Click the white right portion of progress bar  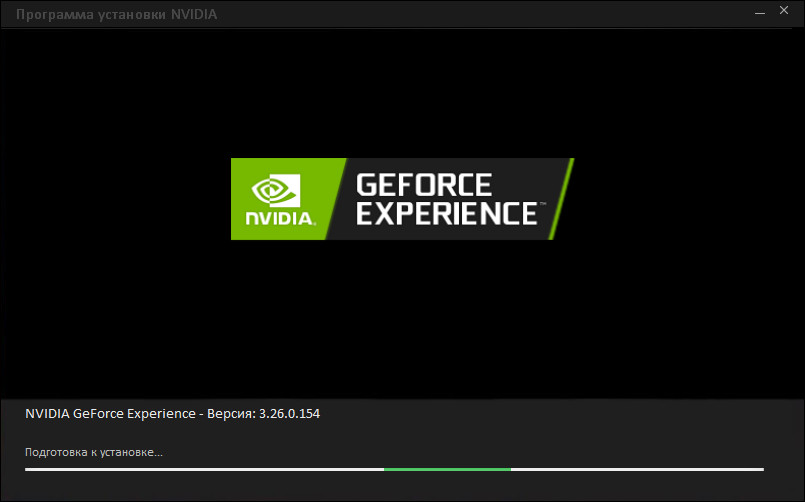pos(637,469)
